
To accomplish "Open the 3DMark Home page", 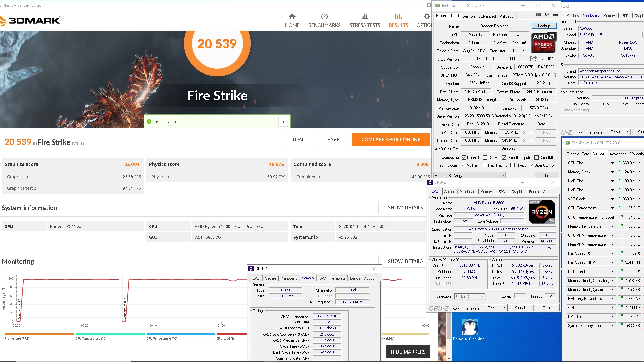I will [292, 21].
